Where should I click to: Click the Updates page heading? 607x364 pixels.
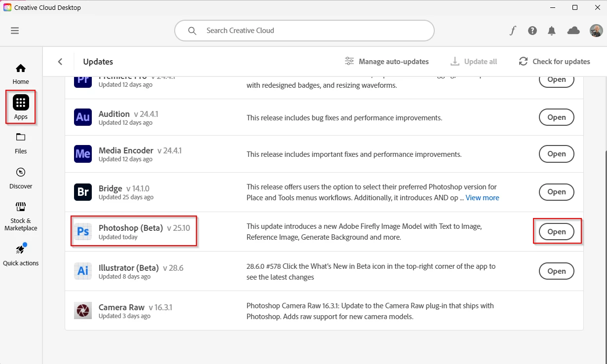pos(98,62)
